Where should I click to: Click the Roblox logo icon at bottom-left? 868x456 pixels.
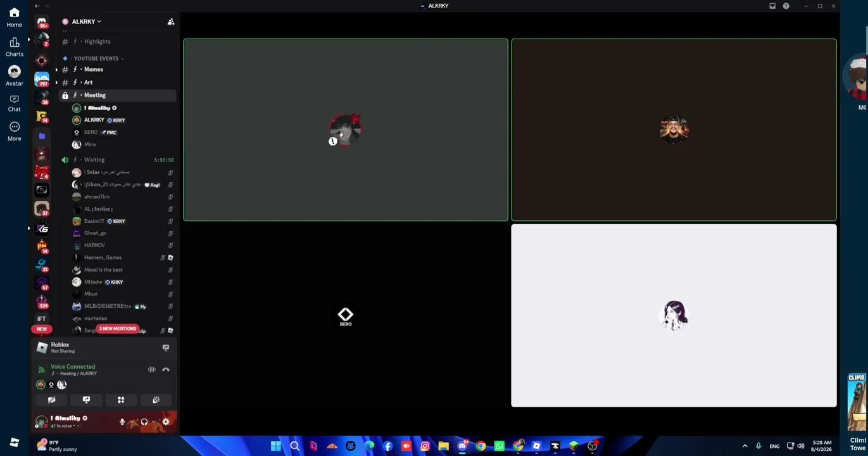click(14, 443)
